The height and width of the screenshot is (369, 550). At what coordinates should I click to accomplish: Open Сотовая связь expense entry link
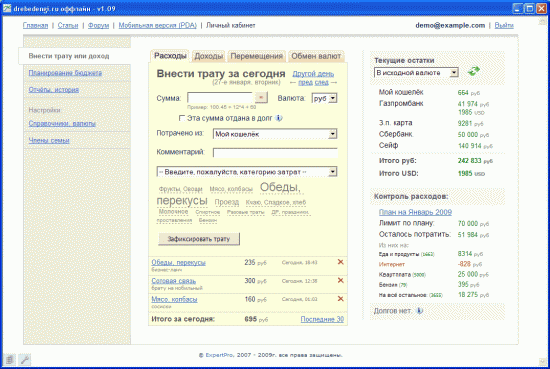coord(174,281)
